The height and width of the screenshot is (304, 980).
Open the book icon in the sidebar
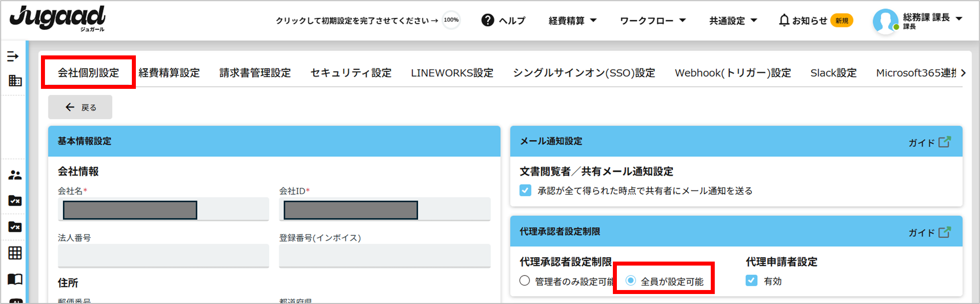pyautogui.click(x=15, y=279)
